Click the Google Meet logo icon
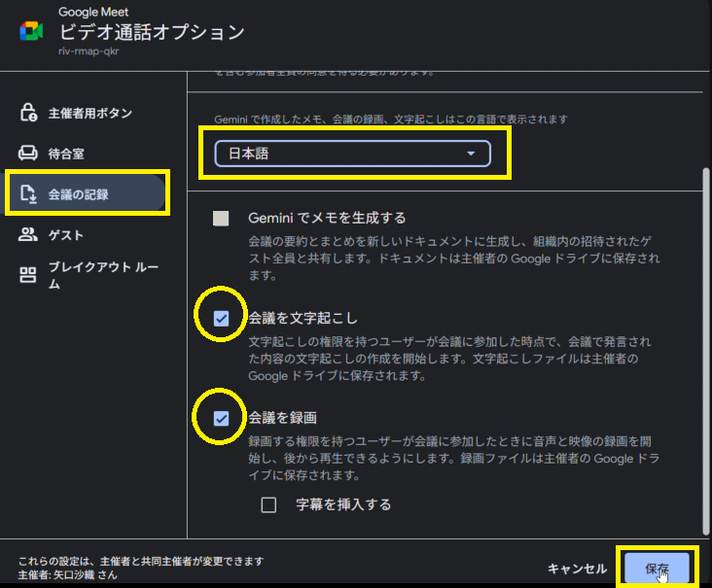Image resolution: width=712 pixels, height=588 pixels. [31, 31]
